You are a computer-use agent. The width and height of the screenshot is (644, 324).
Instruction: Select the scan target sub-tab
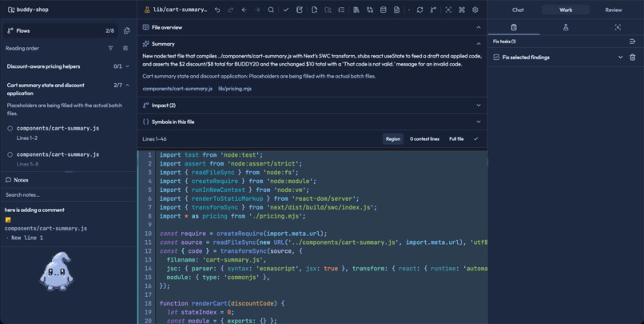618,27
